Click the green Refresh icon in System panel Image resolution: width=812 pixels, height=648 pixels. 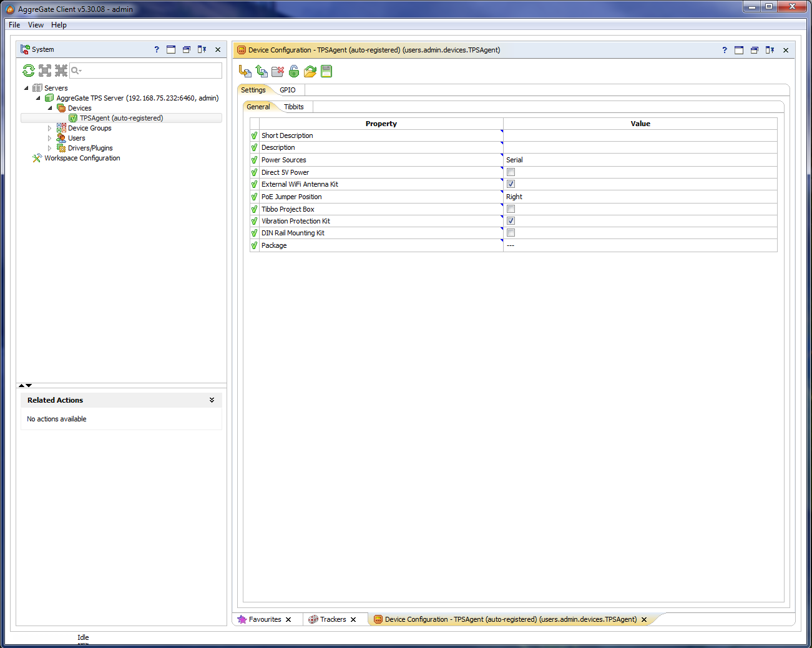(29, 71)
